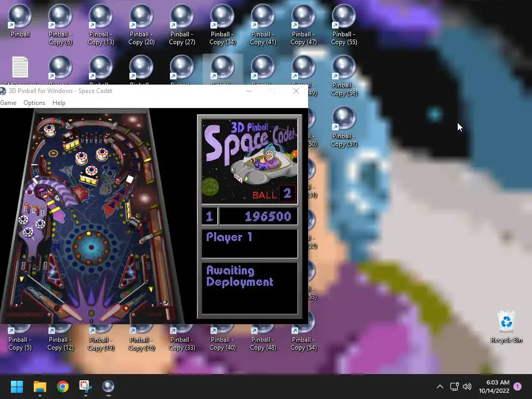The image size is (532, 399).
Task: Open the Pinball - Copy (13) shortcut
Action: tap(101, 25)
